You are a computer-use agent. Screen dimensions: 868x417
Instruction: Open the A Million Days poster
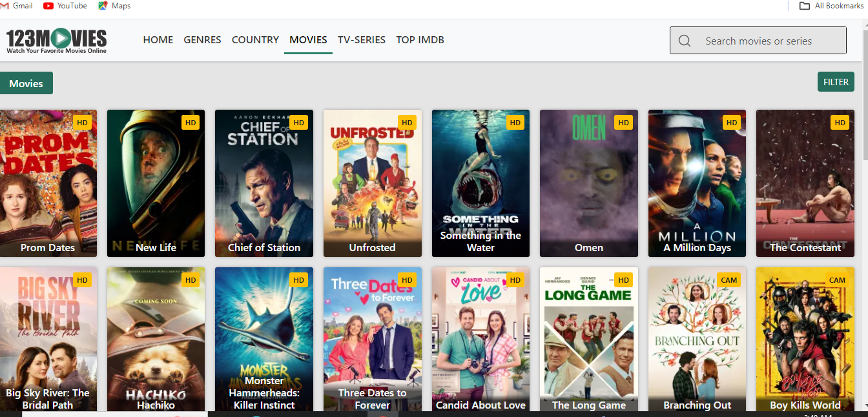697,183
